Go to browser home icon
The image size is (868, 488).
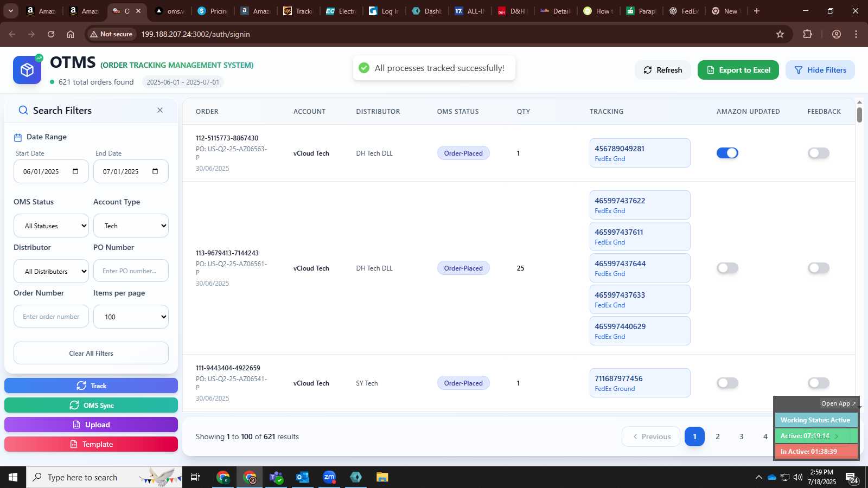point(71,34)
